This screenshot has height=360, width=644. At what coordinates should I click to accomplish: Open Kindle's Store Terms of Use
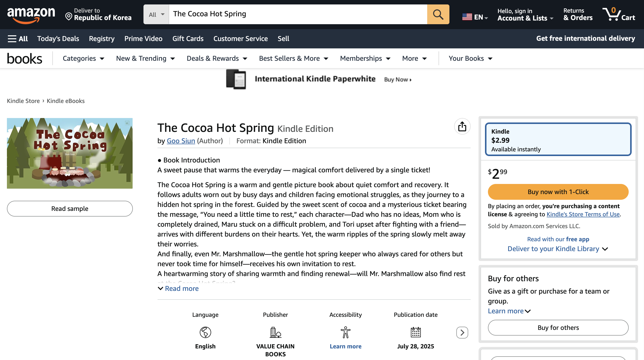click(x=583, y=214)
